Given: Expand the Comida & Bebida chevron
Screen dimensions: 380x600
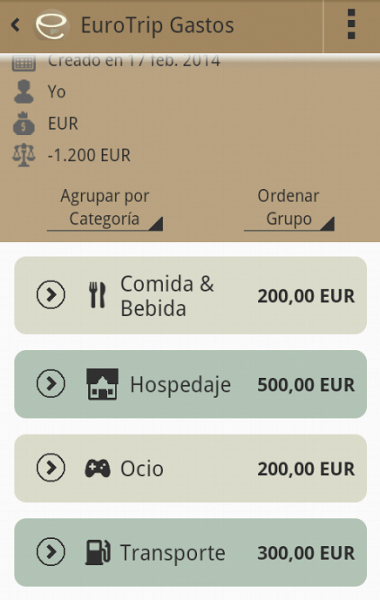Looking at the screenshot, I should (51, 295).
